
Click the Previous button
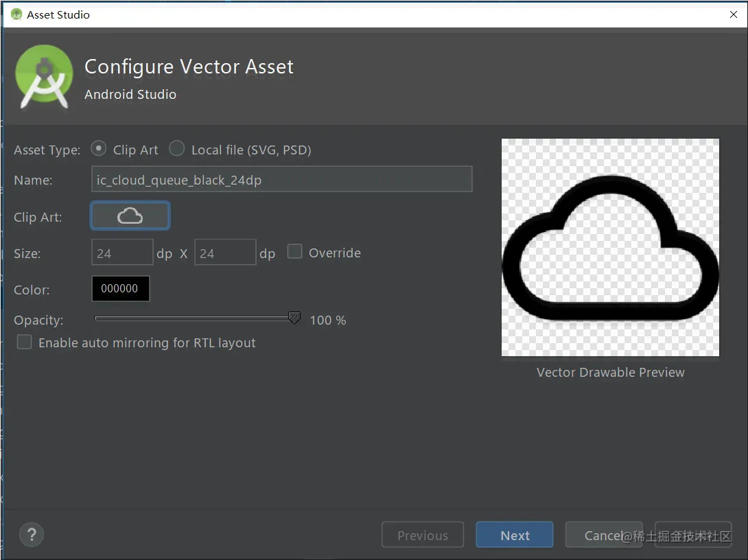pyautogui.click(x=423, y=535)
